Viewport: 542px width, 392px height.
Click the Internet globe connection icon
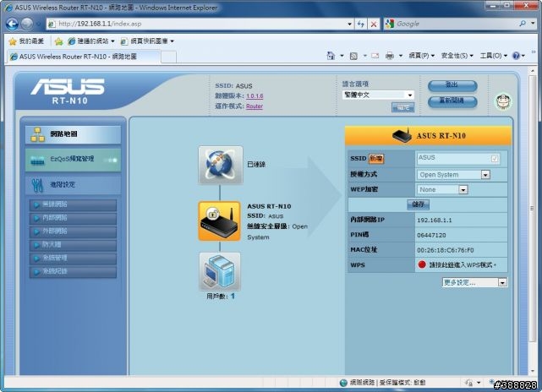(x=221, y=165)
